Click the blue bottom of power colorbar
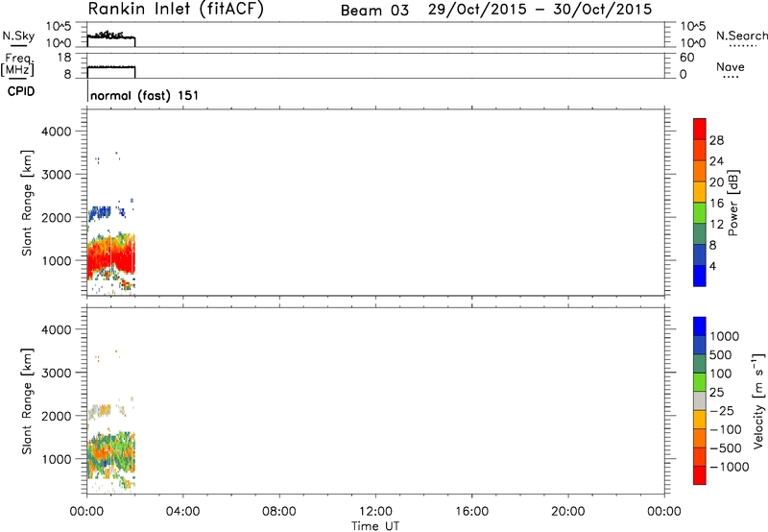This screenshot has width=768, height=532. coord(700,276)
